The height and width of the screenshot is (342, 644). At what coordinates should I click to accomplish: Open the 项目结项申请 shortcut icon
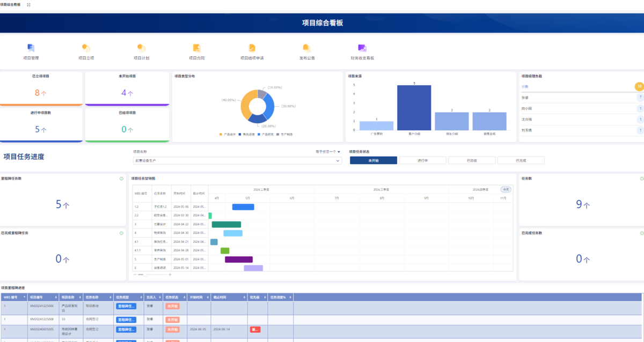click(x=252, y=48)
